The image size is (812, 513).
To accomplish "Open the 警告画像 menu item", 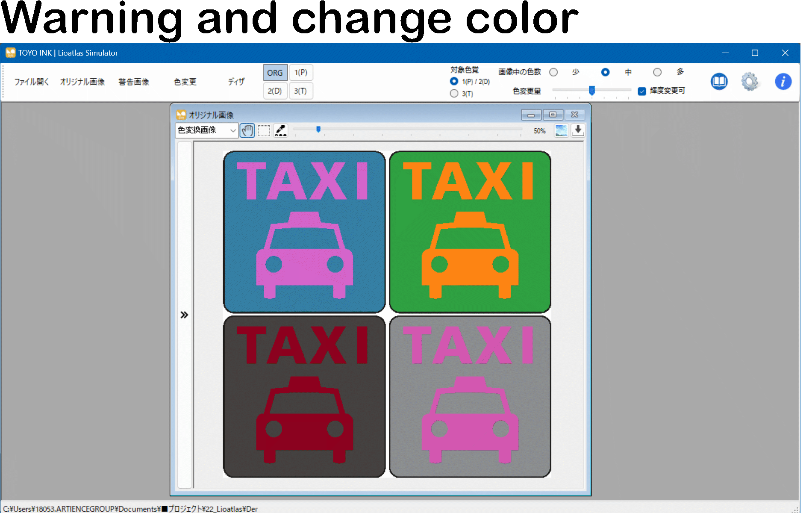I will (x=134, y=82).
